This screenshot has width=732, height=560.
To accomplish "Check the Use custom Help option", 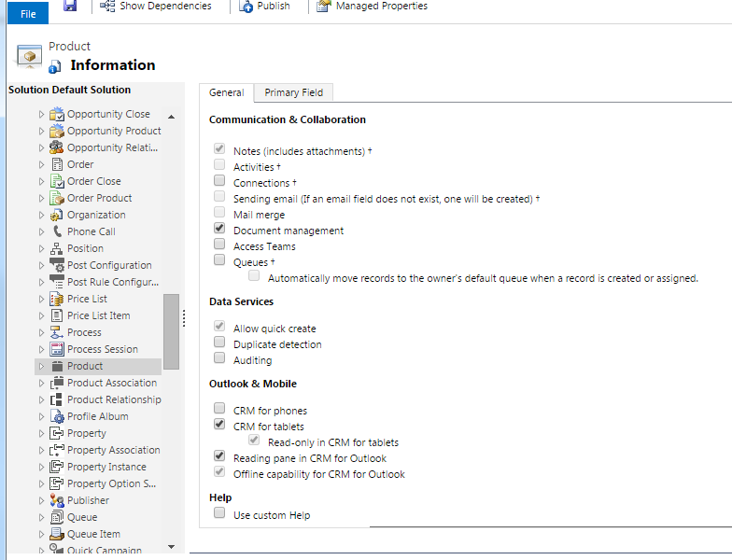I will (219, 513).
